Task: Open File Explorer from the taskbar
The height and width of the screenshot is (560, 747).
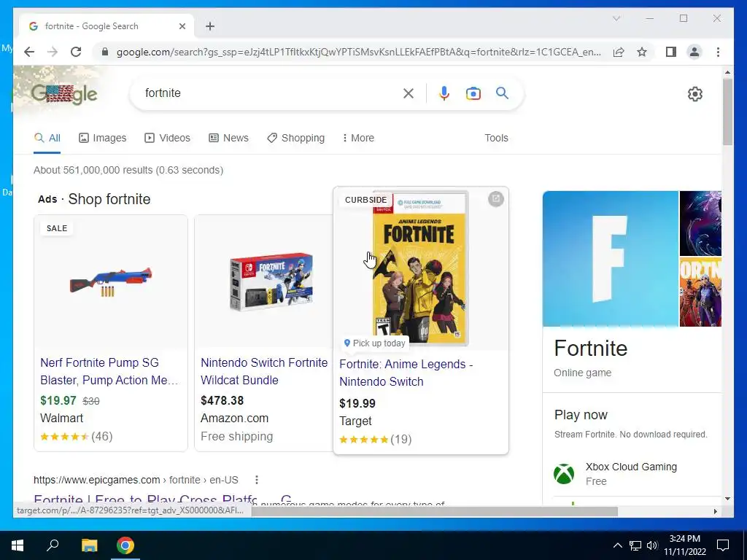Action: click(x=89, y=545)
